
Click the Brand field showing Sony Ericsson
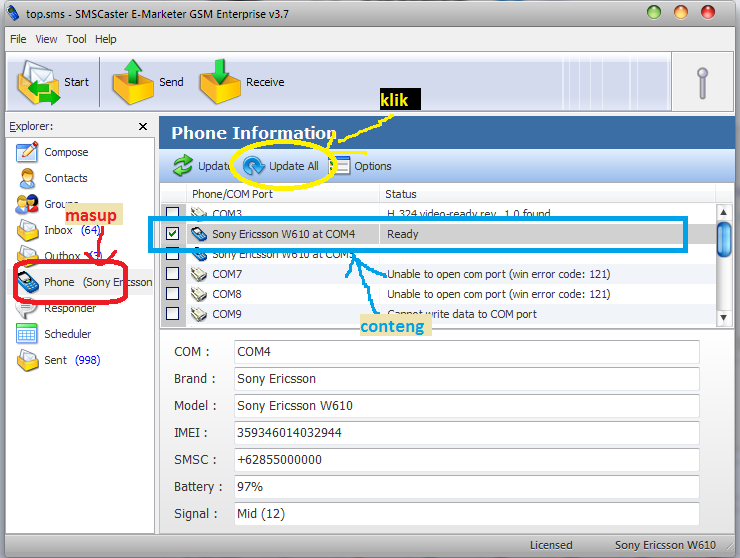(x=466, y=379)
